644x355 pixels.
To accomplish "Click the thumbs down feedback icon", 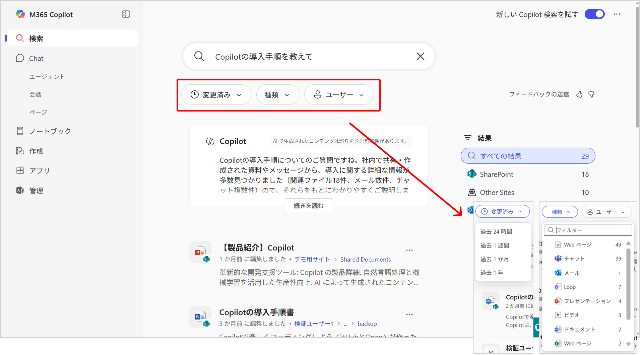I will pyautogui.click(x=591, y=94).
